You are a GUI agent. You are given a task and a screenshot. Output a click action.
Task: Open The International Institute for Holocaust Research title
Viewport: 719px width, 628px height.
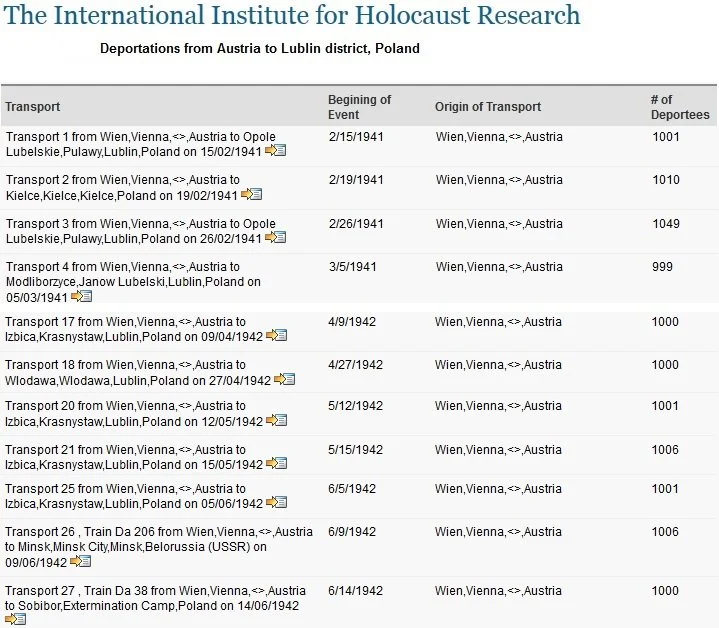[x=292, y=15]
